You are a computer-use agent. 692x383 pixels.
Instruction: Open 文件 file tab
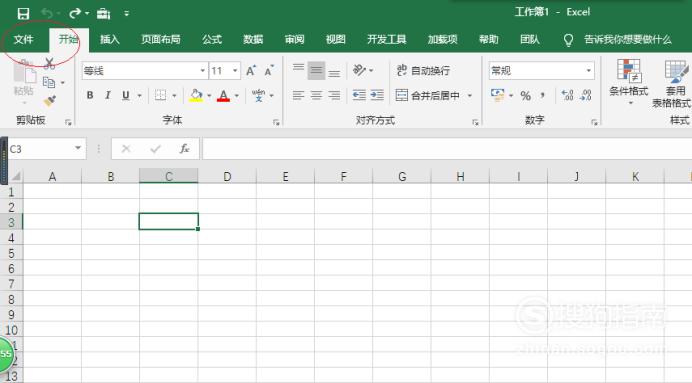pos(23,40)
